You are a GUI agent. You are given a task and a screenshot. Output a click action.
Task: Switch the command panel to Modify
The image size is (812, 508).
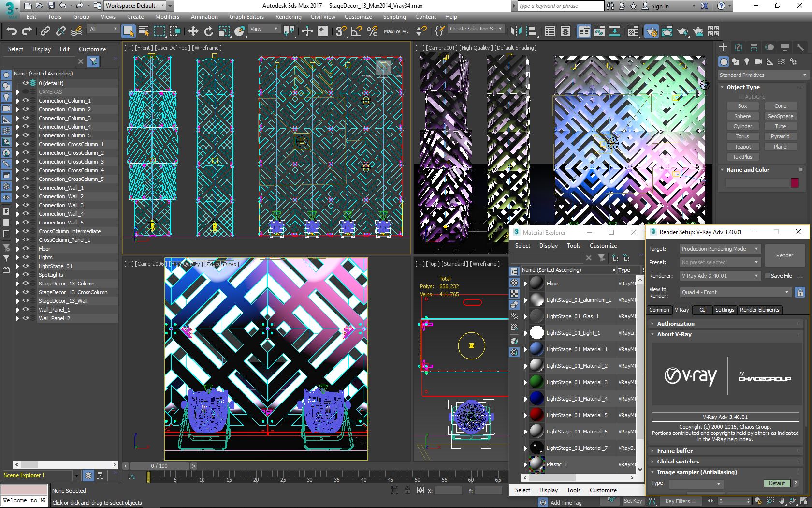[739, 47]
